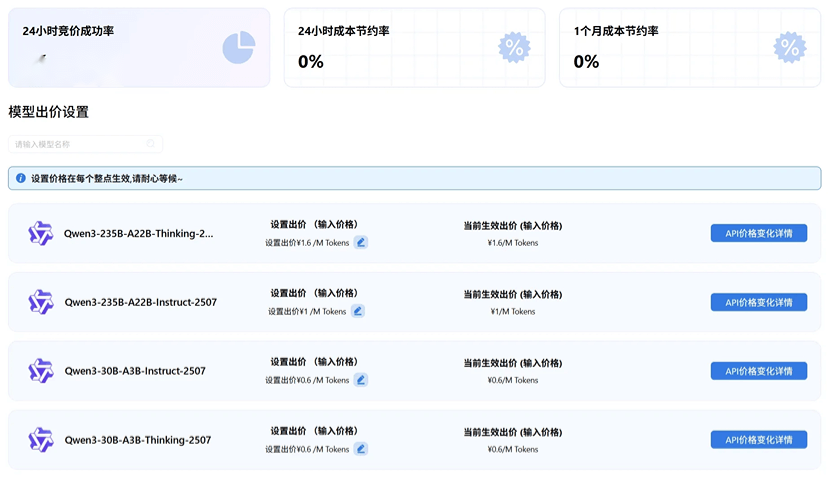Viewport: 828px width, 480px height.
Task: Click the Qwen logo of Qwen3-30B-A3B-Instruct-2507 row
Action: (41, 371)
